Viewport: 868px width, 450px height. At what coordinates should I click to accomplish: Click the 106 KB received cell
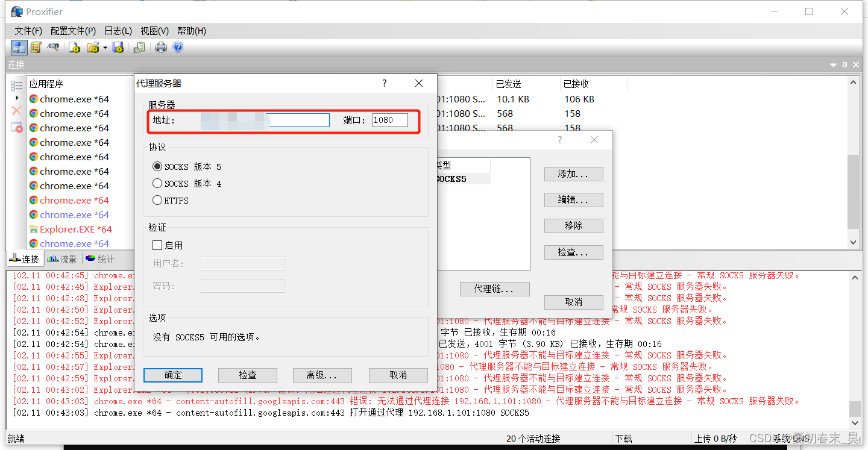(x=579, y=99)
